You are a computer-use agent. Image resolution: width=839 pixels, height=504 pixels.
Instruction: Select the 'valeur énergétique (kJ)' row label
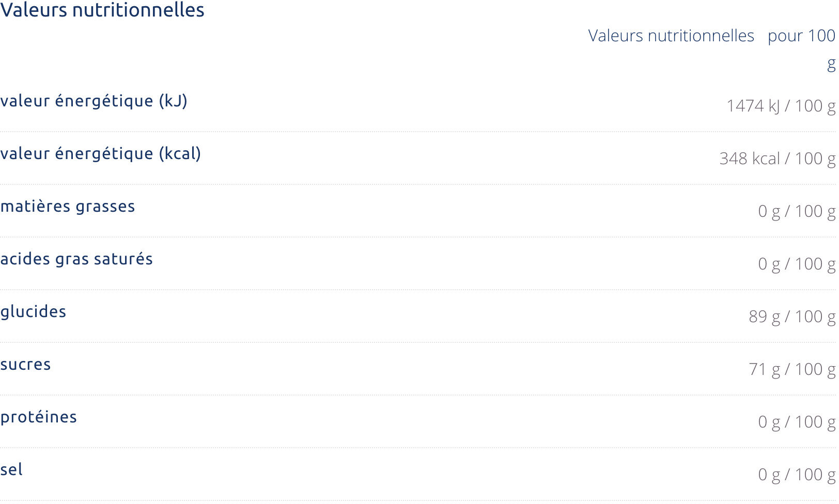pos(94,101)
